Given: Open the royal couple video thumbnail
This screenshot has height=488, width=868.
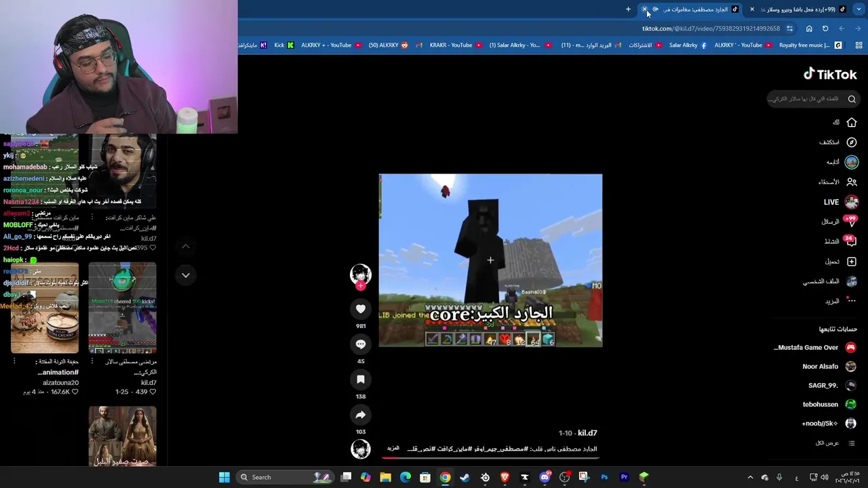Looking at the screenshot, I should click(x=123, y=436).
